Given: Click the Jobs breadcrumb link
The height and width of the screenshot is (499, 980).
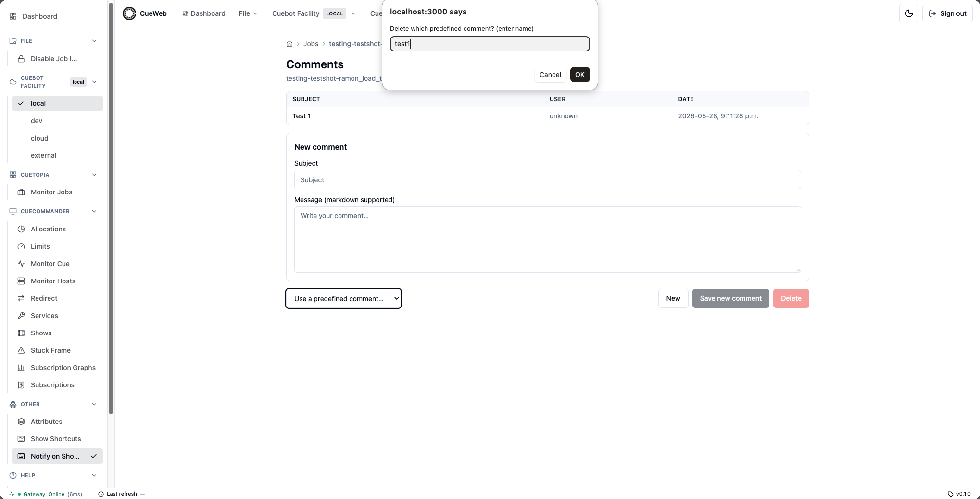Looking at the screenshot, I should pos(311,44).
